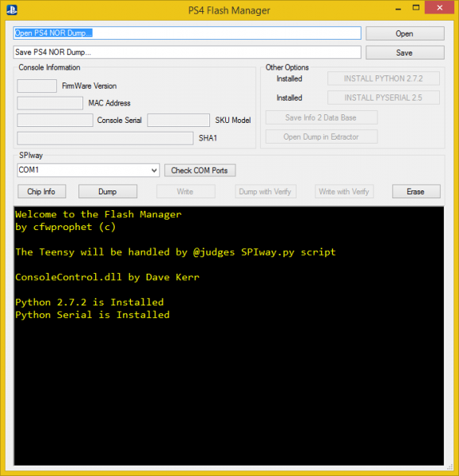Click Write with Verify button
This screenshot has width=459, height=476.
point(344,191)
